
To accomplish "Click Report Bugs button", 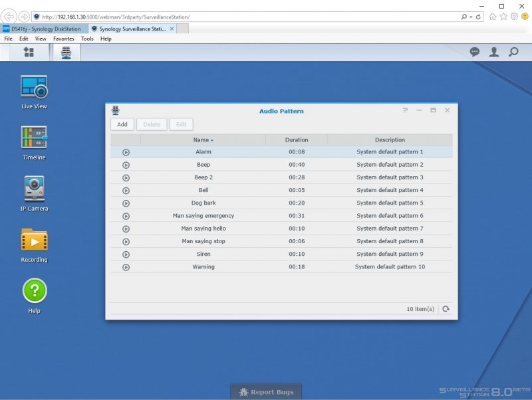I will pos(266,392).
